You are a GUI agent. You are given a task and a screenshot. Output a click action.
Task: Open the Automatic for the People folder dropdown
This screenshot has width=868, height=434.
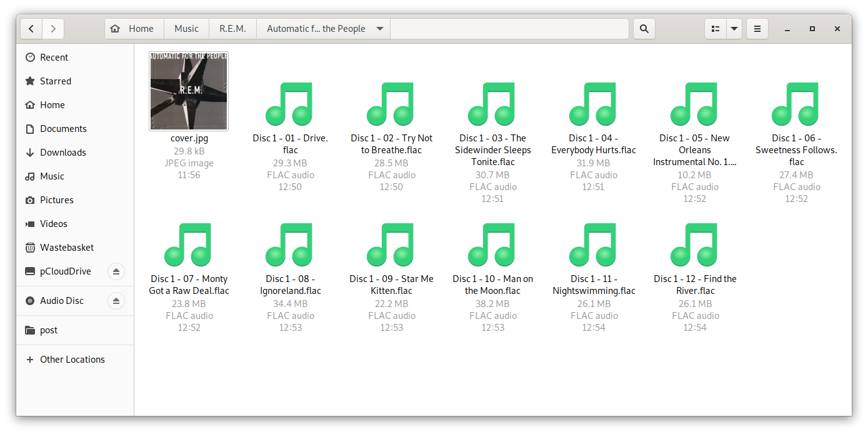pos(380,29)
